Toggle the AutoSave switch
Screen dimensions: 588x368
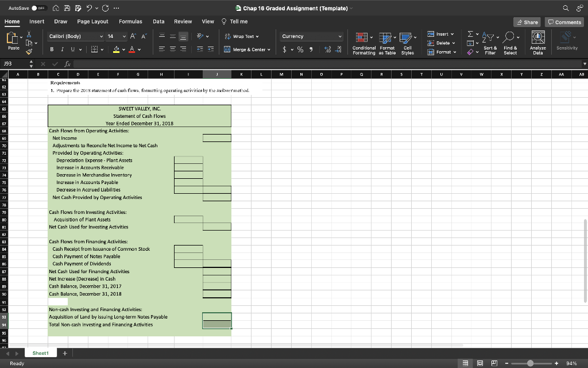[x=39, y=8]
